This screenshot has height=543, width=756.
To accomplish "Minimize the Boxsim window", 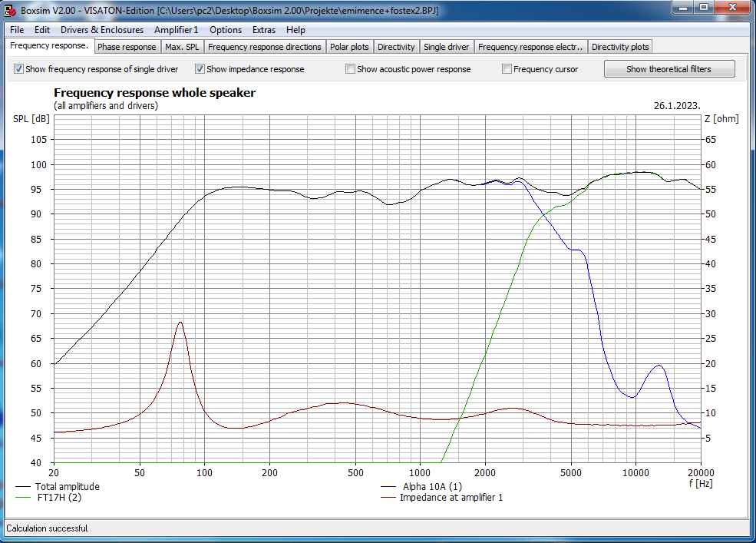I will pyautogui.click(x=683, y=7).
